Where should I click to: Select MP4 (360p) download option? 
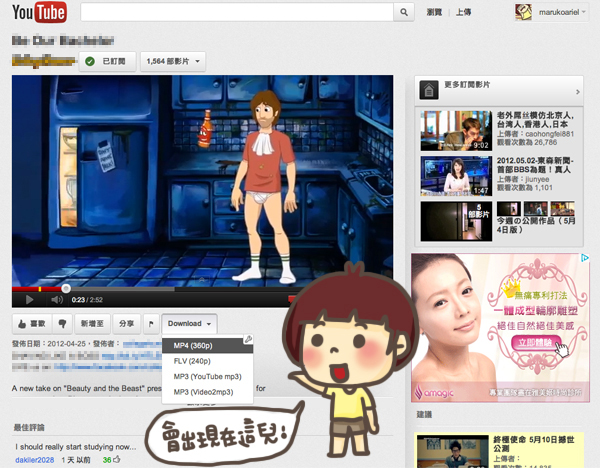click(207, 346)
